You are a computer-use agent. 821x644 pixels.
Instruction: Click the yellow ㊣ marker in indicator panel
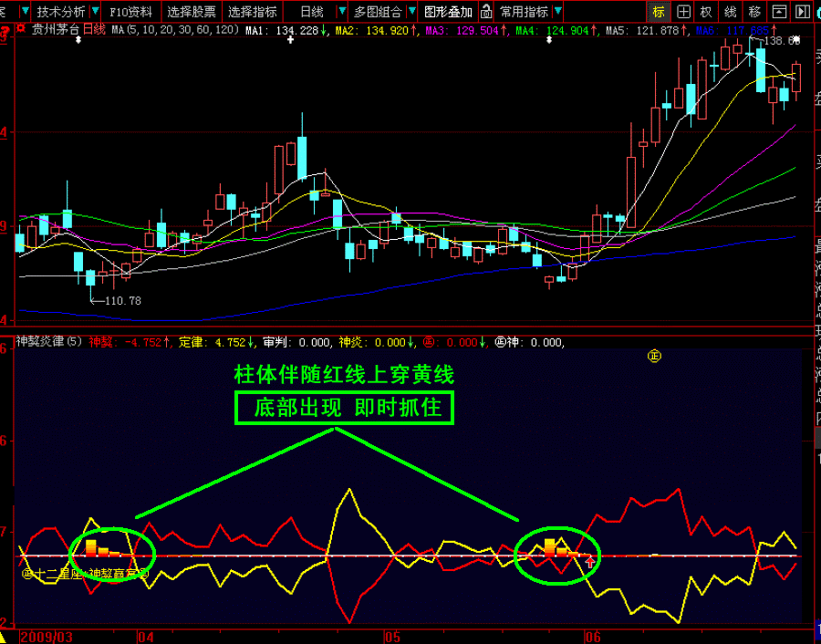[654, 356]
